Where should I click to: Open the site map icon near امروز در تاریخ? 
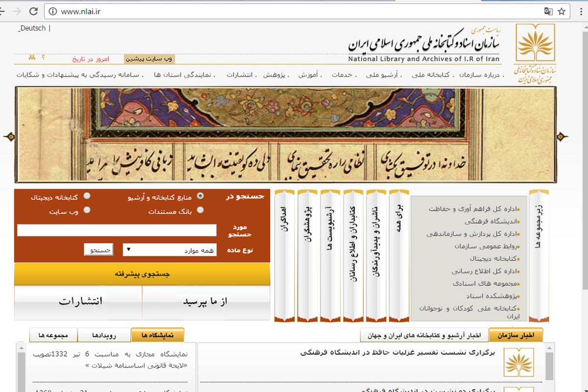tap(31, 57)
